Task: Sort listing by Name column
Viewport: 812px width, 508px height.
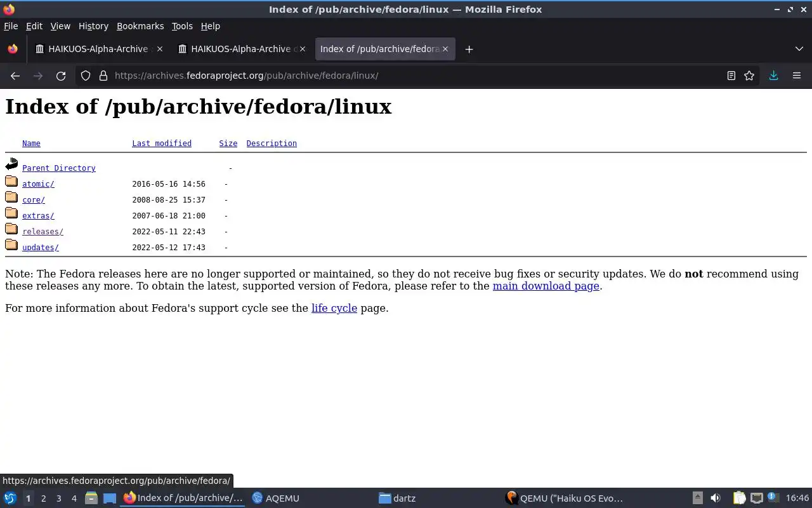Action: coord(31,144)
